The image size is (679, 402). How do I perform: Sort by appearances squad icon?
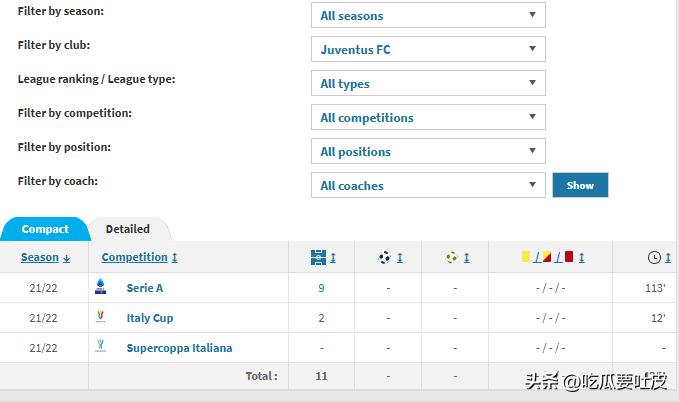pos(319,257)
